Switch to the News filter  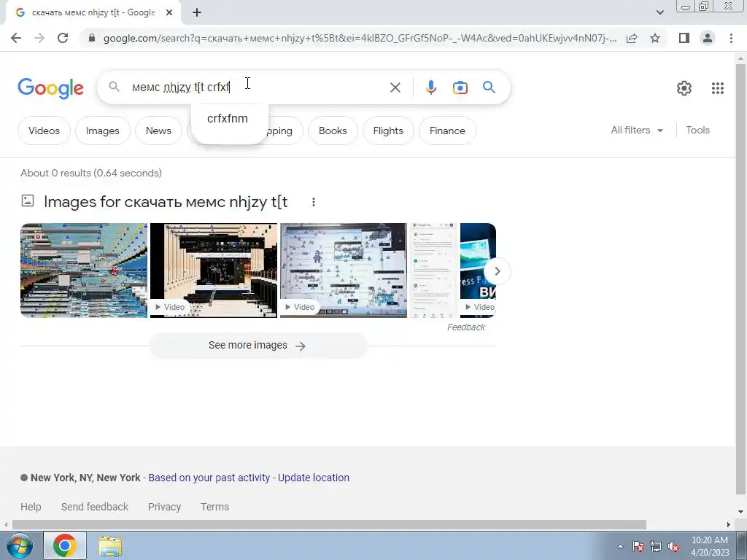[x=158, y=131]
